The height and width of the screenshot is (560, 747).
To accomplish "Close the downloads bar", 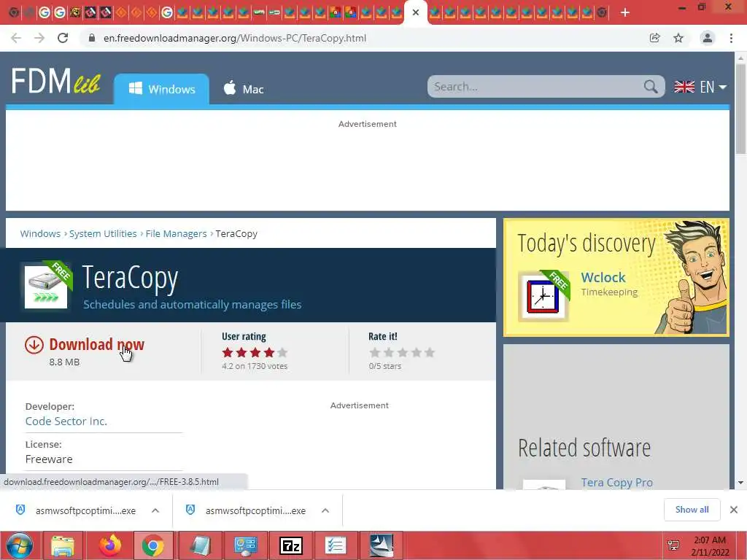I will tap(734, 510).
